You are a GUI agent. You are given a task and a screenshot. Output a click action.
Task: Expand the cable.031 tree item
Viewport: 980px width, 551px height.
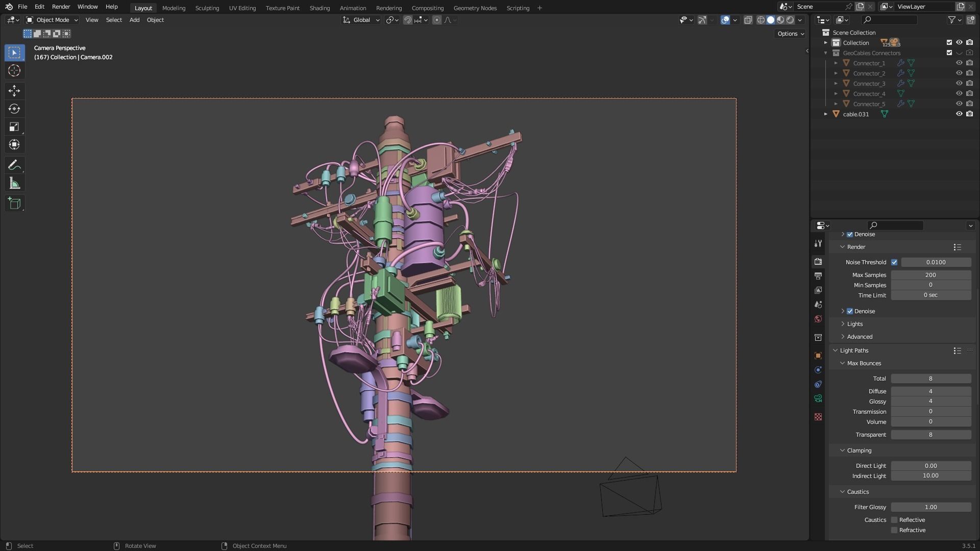click(x=826, y=114)
